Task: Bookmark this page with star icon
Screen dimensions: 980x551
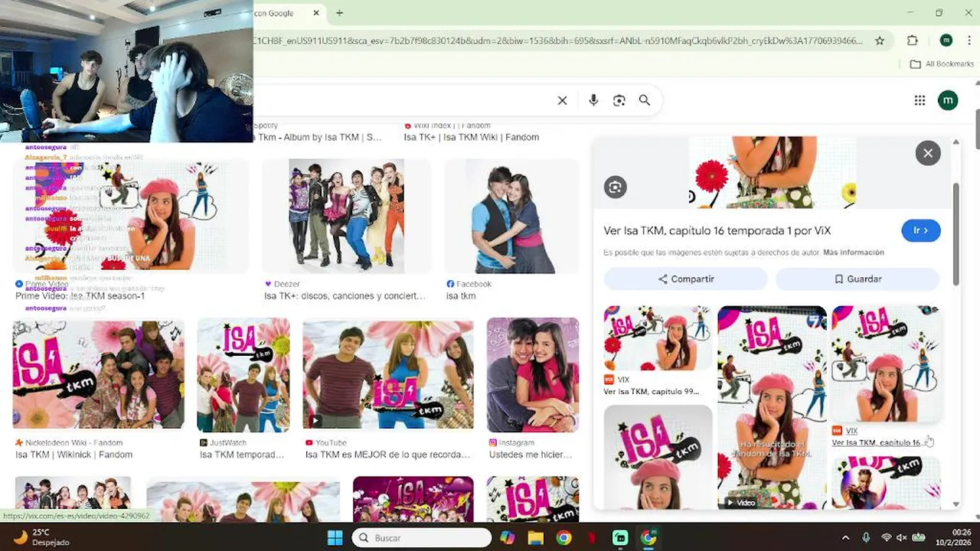Action: tap(880, 41)
